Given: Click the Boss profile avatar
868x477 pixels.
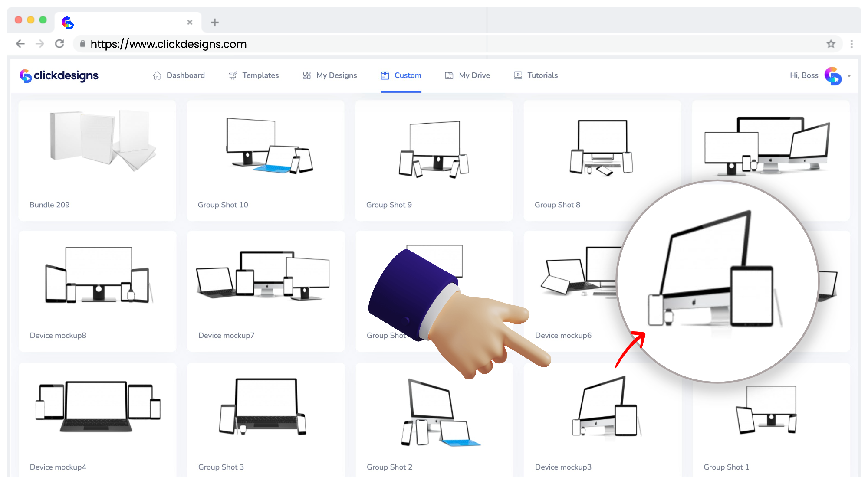Looking at the screenshot, I should [x=833, y=76].
